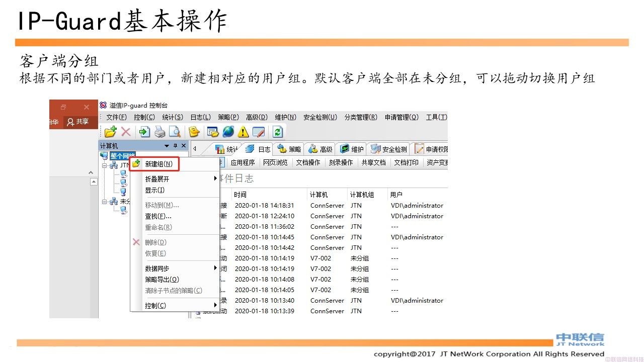Click scrollbar up arrow in PowerPoint pane
The image size is (644, 362).
(94, 182)
